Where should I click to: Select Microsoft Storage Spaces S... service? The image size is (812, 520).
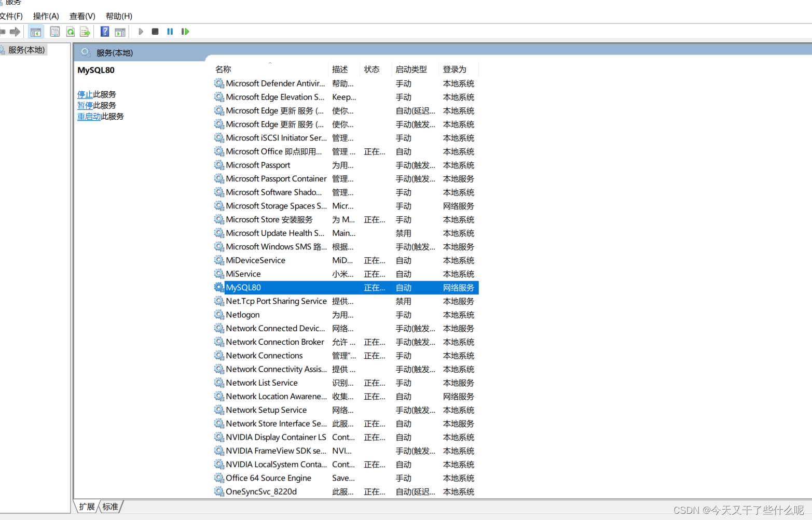coord(276,206)
